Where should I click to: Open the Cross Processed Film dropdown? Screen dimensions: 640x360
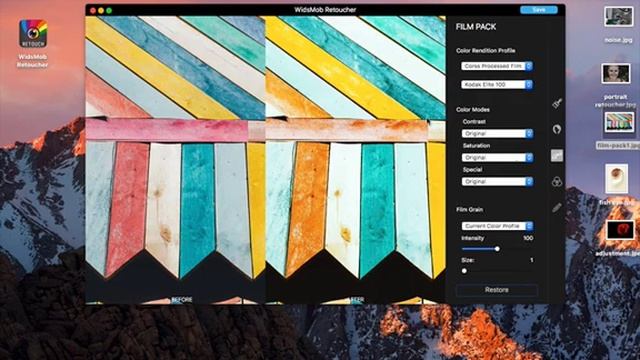(497, 66)
